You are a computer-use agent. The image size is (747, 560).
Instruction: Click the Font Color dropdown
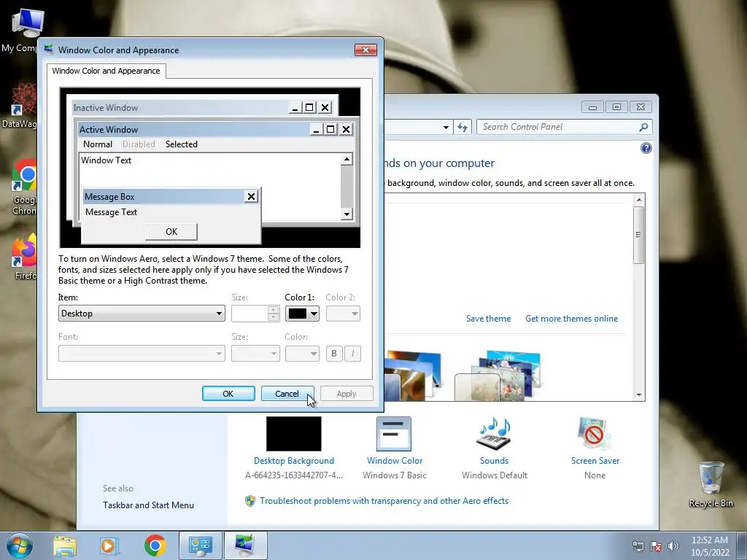point(302,354)
